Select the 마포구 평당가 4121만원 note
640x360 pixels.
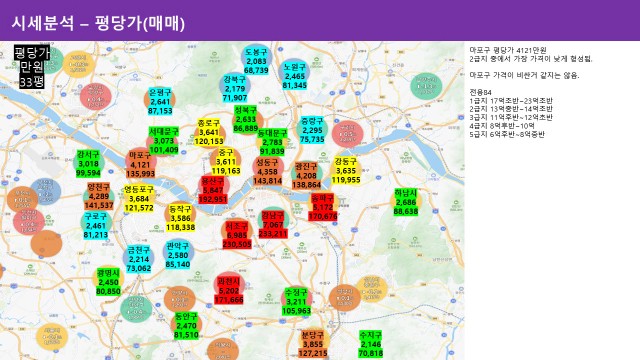click(x=508, y=50)
